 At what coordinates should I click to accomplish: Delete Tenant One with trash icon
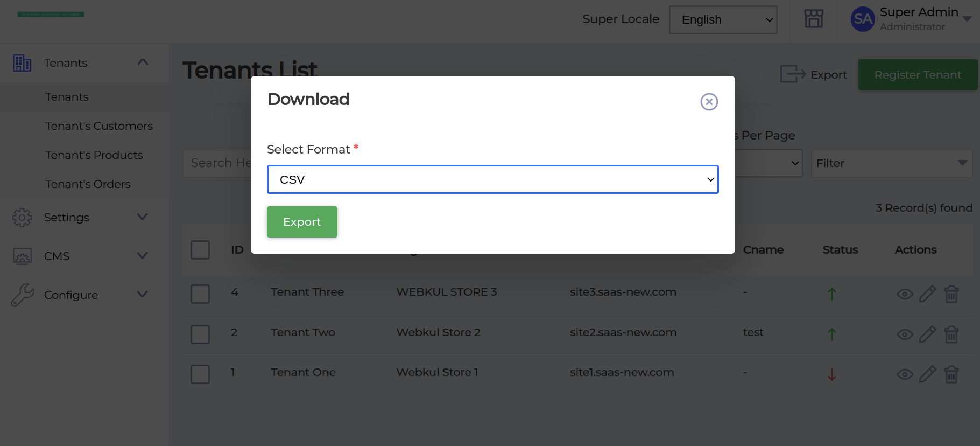tap(951, 374)
